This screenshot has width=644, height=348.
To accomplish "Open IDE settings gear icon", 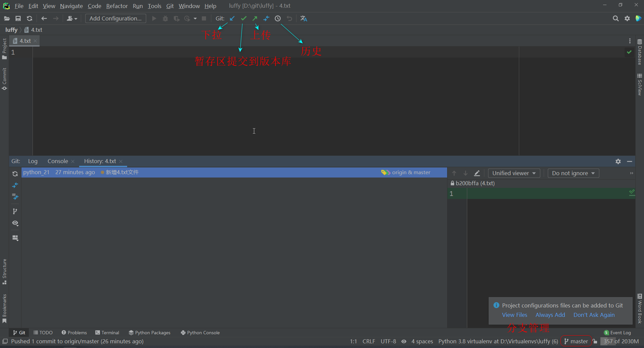I will (x=627, y=18).
